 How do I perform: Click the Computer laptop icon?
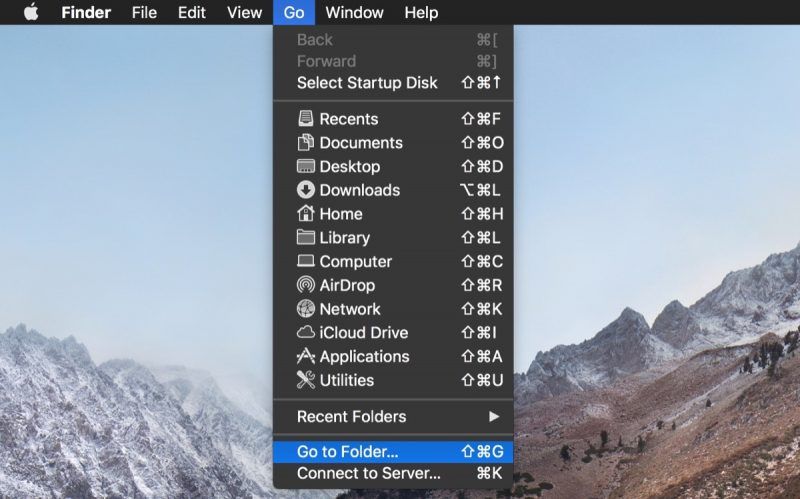tap(306, 262)
